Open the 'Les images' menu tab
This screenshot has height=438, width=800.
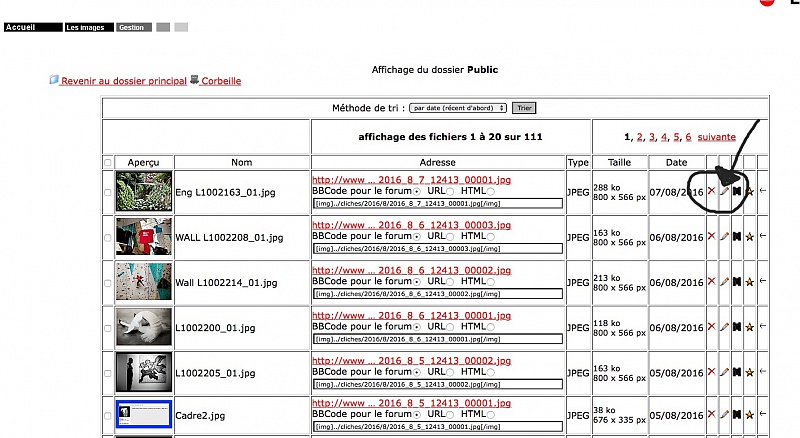pos(89,28)
